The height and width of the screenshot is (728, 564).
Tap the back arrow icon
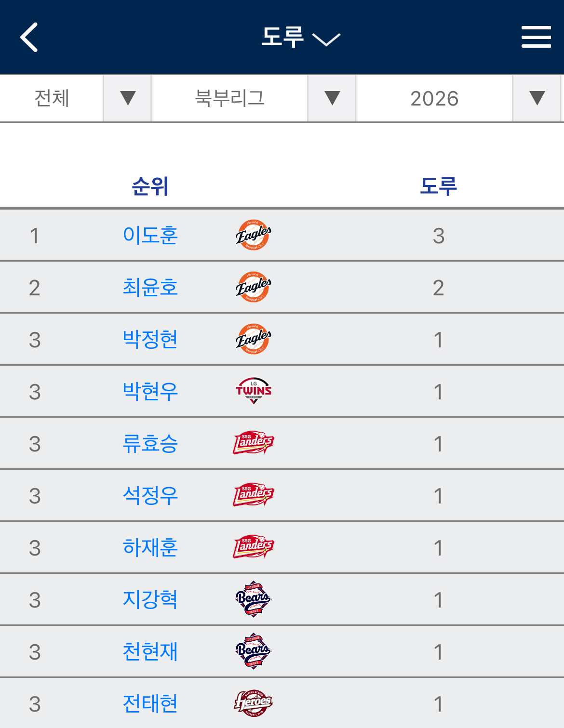click(x=29, y=37)
